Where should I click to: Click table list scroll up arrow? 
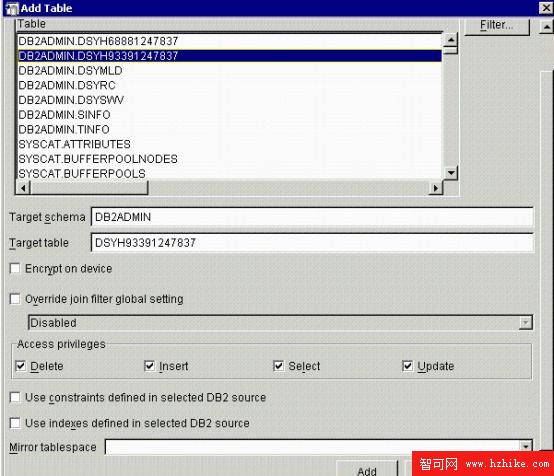(x=450, y=40)
